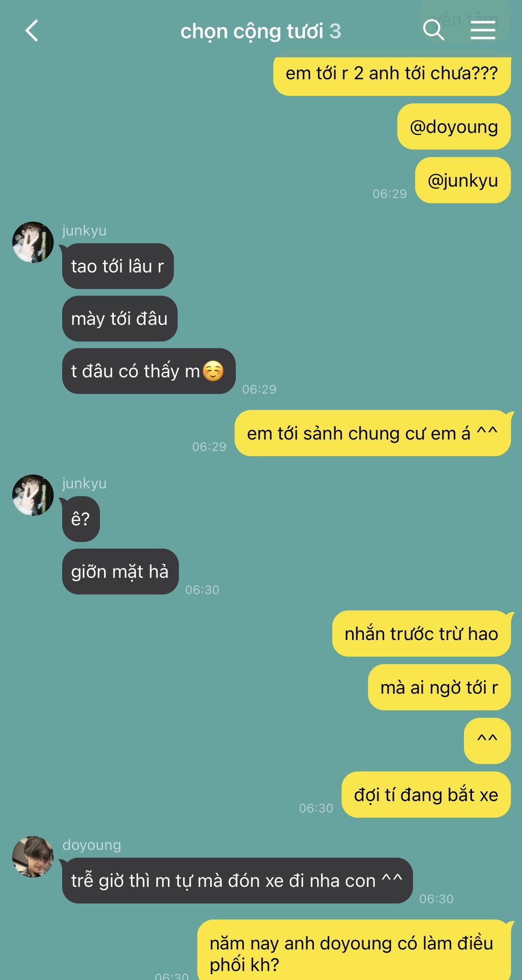The image size is (522, 980).
Task: Tap message 'em tới sảnh chung cư em á ^^'
Action: pyautogui.click(x=372, y=433)
